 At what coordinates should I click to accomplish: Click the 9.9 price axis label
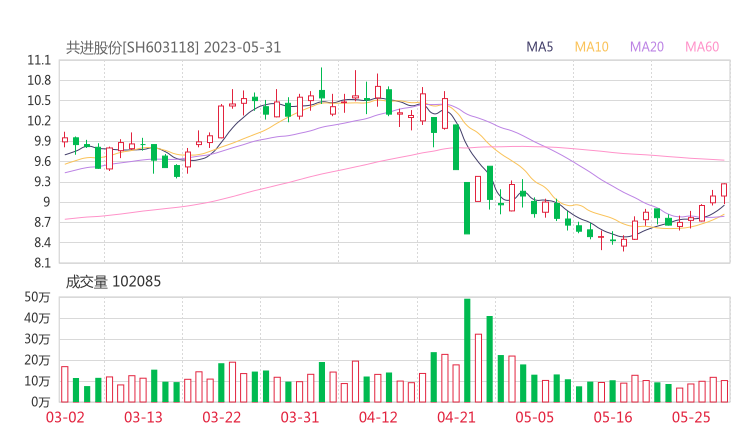tap(42, 142)
